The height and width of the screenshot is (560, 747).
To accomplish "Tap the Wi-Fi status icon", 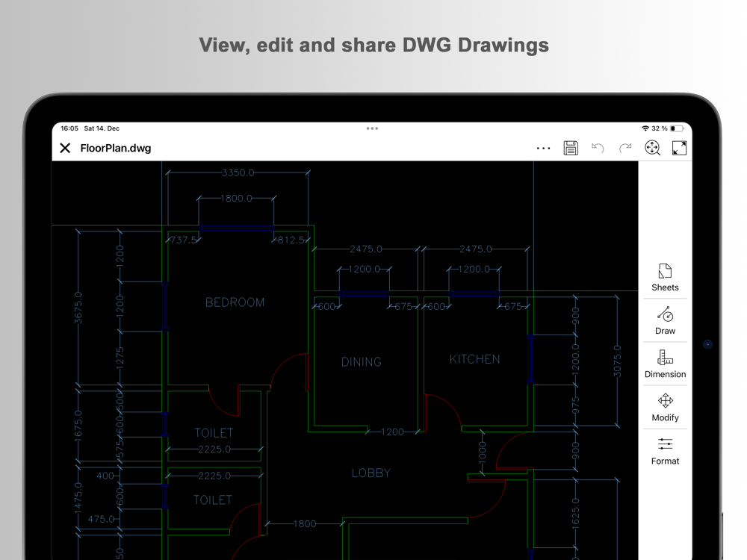I will pyautogui.click(x=645, y=128).
